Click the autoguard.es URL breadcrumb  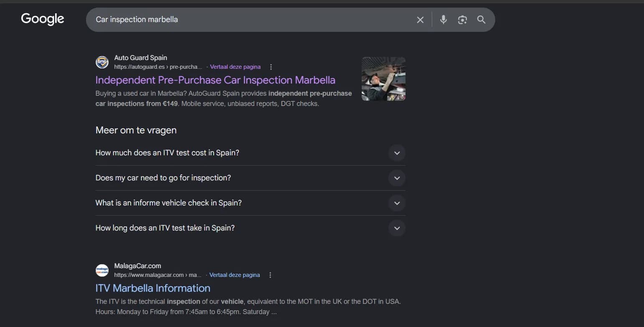[x=158, y=67]
